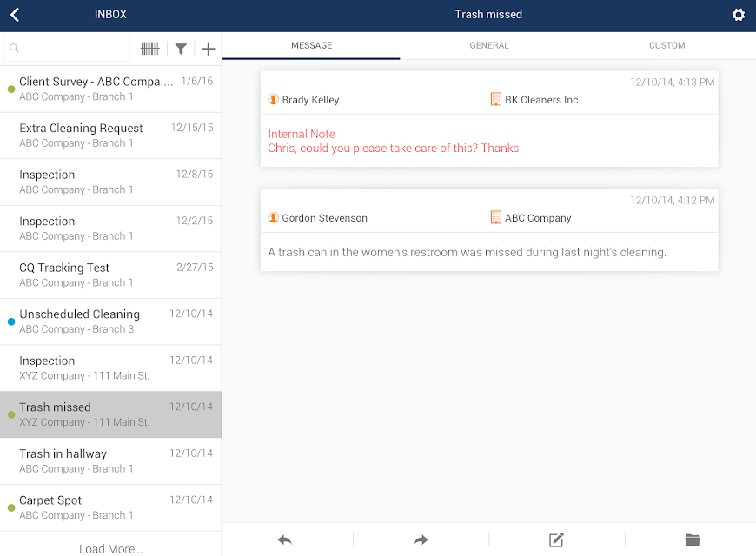The image size is (756, 556).
Task: Tap the search magnifier icon
Action: tap(14, 48)
